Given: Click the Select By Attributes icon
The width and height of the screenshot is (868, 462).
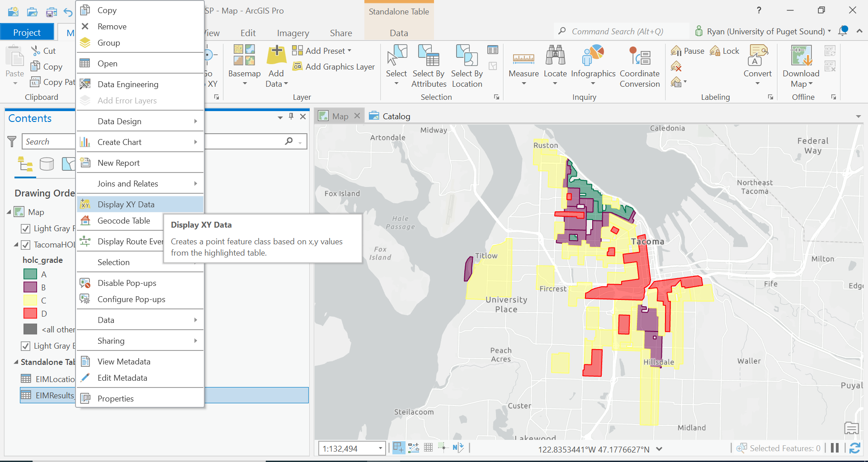Looking at the screenshot, I should click(x=429, y=56).
